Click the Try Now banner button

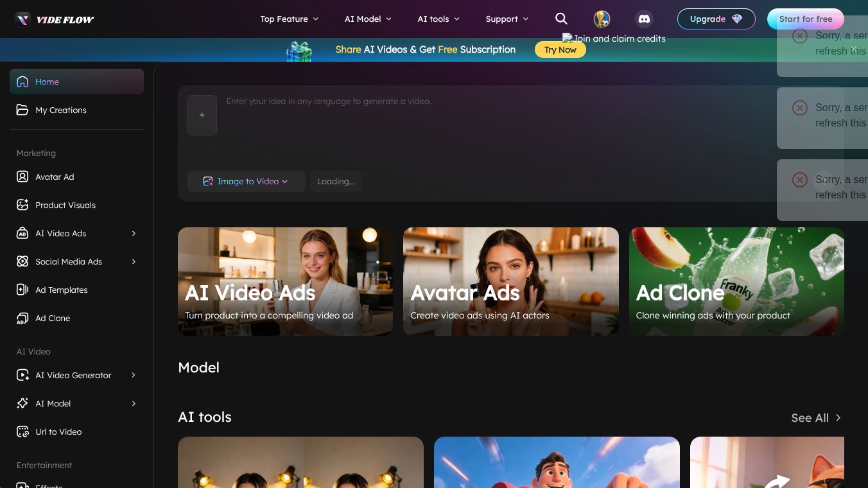point(560,49)
